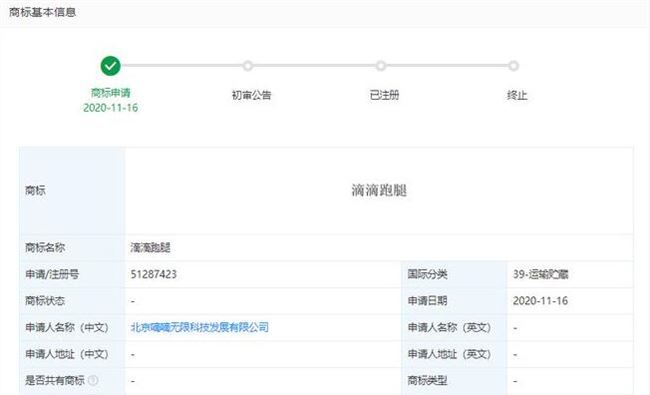The height and width of the screenshot is (395, 650).
Task: Click the 商标状态 field label
Action: 45,300
